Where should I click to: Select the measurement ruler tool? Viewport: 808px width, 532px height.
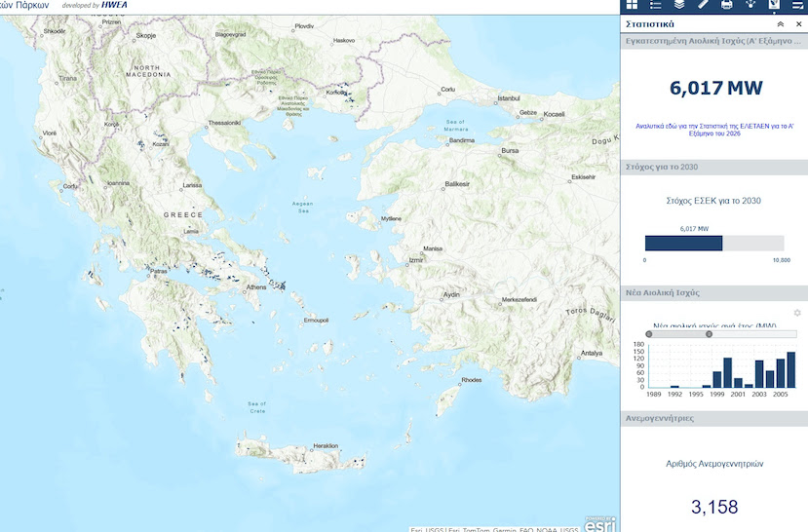point(703,5)
